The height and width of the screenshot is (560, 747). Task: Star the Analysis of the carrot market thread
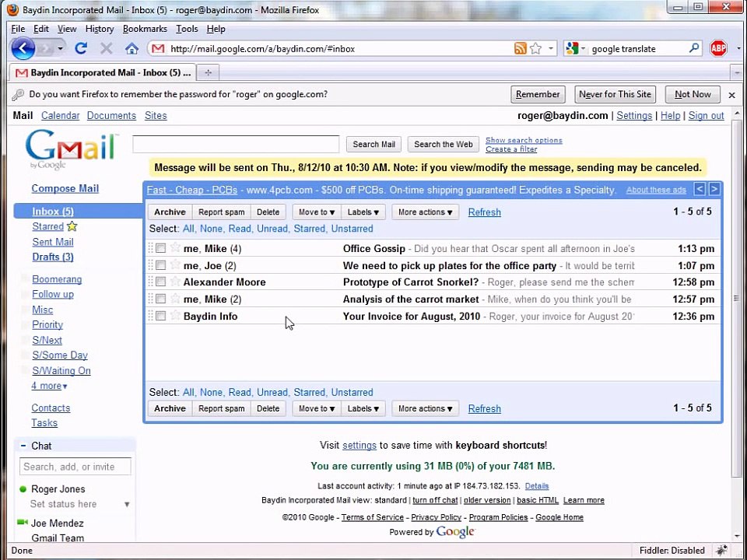(x=175, y=299)
